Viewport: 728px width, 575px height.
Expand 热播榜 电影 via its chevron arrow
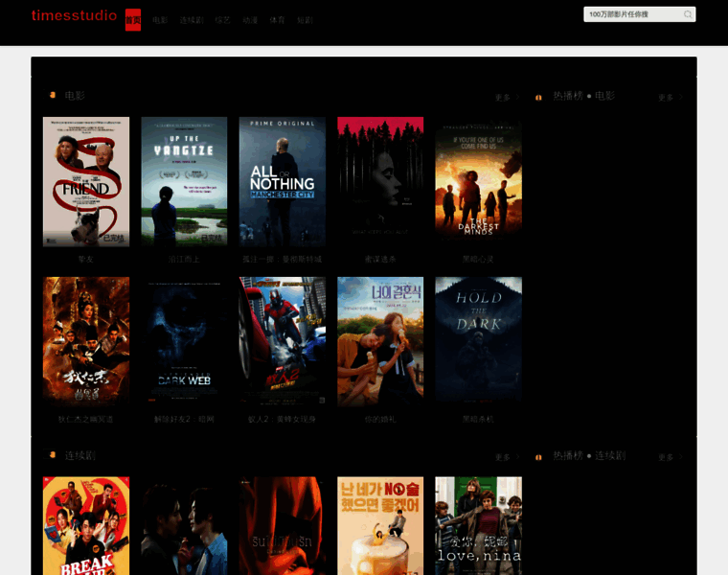coord(681,97)
